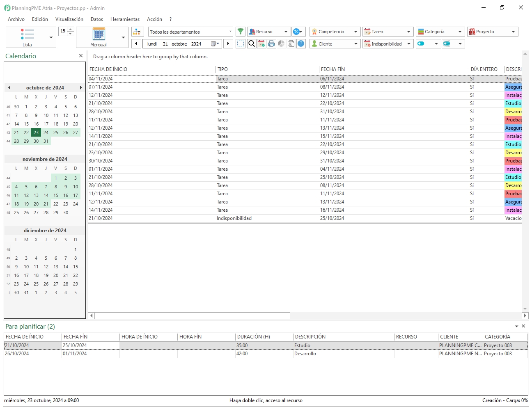Image resolution: width=532 pixels, height=407 pixels.
Task: Click the pie chart statistics icon
Action: [281, 43]
